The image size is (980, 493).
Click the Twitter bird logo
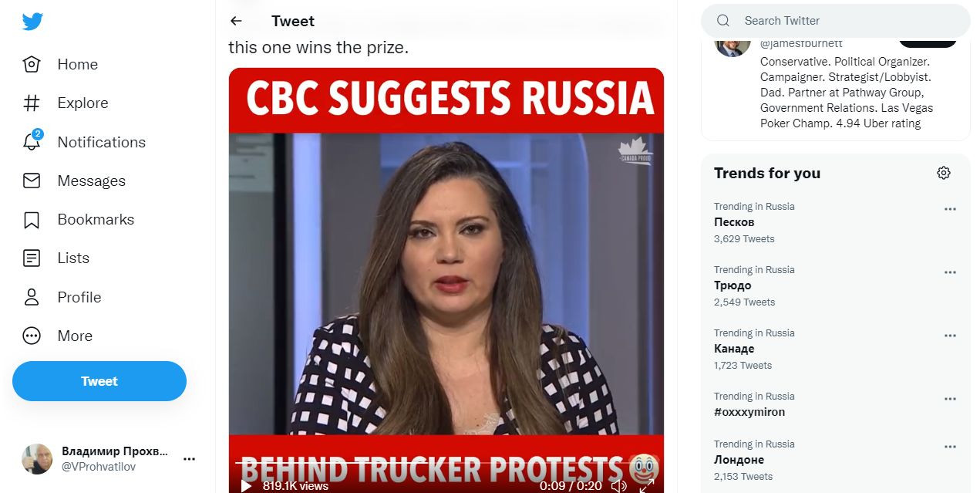click(x=32, y=22)
